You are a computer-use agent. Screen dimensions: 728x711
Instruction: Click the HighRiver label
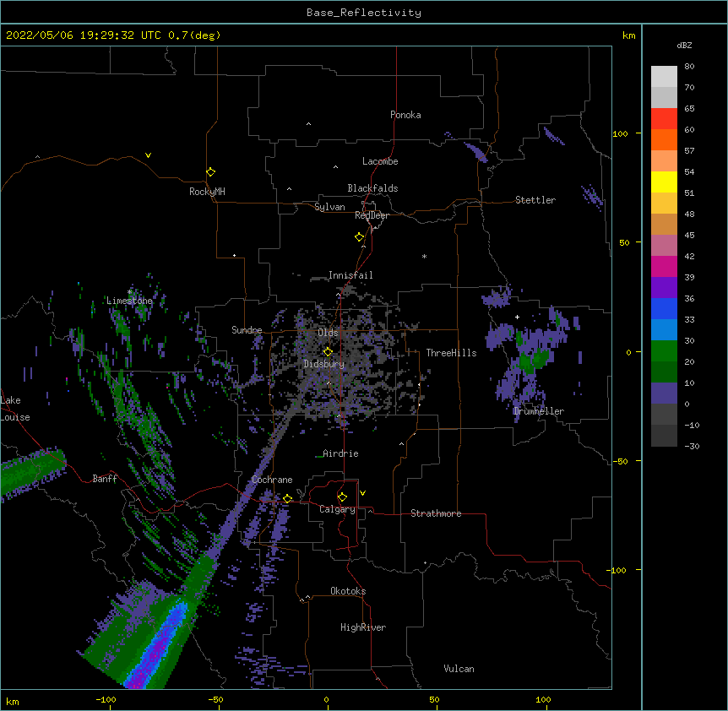(363, 627)
